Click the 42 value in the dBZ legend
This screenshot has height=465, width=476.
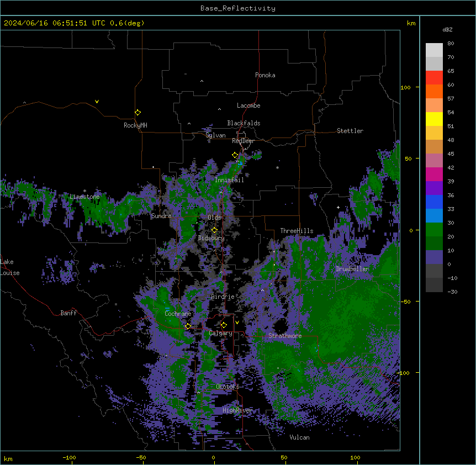(x=451, y=167)
